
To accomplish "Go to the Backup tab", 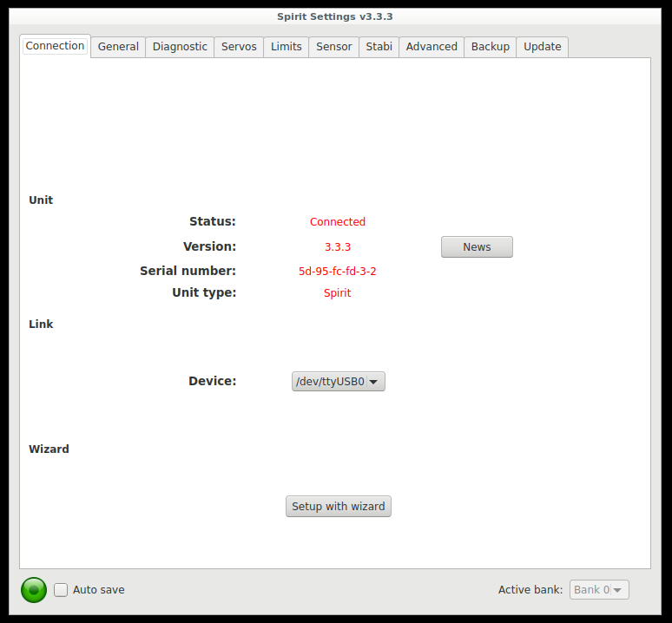I will pos(490,47).
